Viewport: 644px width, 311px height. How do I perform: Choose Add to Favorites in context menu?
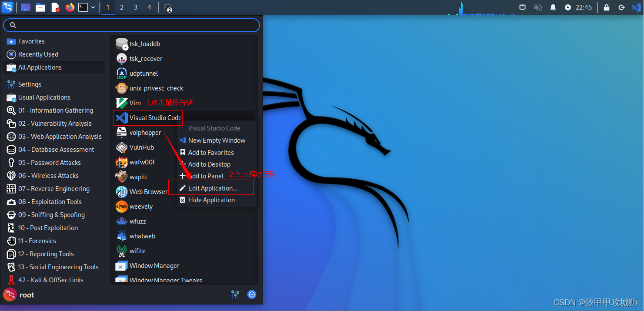[x=217, y=153]
